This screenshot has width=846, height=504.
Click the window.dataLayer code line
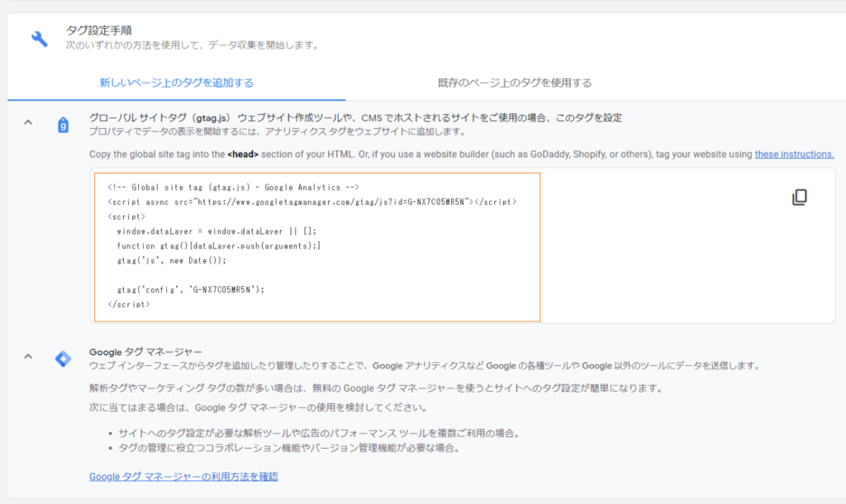(217, 231)
